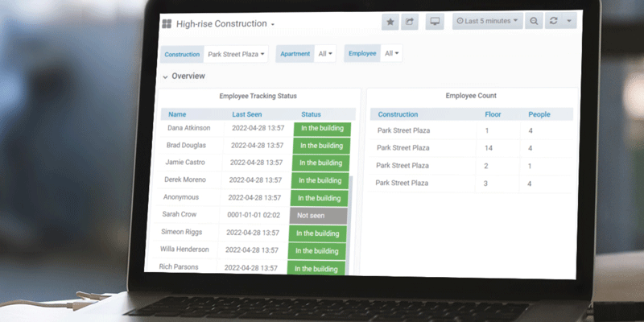Click Brad Douglas' last seen timestamp
The height and width of the screenshot is (322, 644).
point(257,146)
